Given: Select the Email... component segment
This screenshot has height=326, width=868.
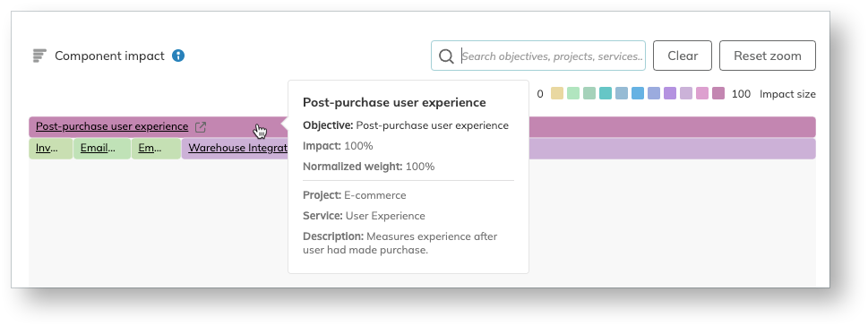Looking at the screenshot, I should point(102,149).
